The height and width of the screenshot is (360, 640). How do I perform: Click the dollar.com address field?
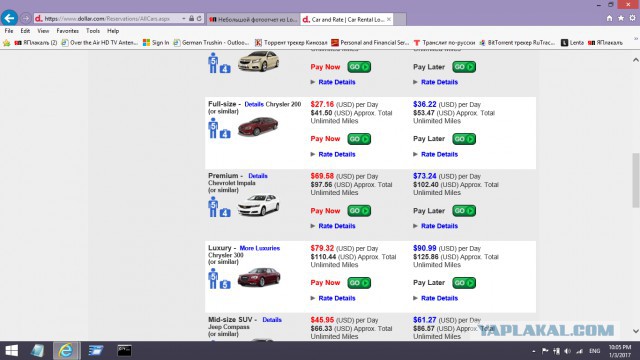click(108, 18)
